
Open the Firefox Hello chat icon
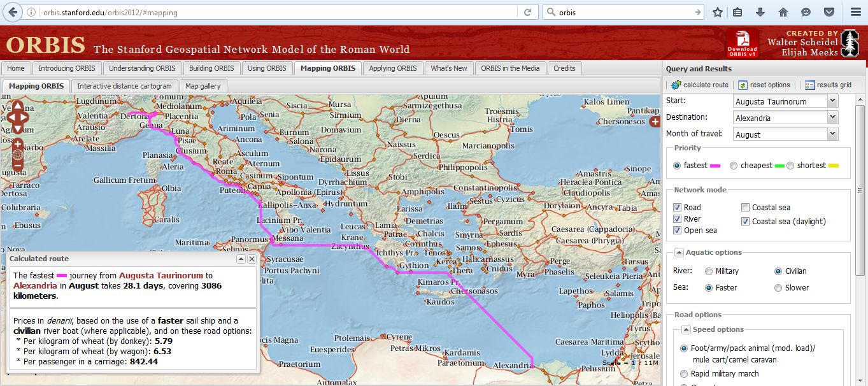tap(806, 12)
